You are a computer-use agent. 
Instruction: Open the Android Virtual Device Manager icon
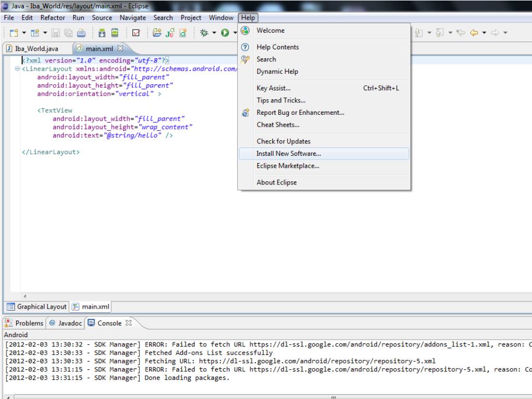click(115, 33)
